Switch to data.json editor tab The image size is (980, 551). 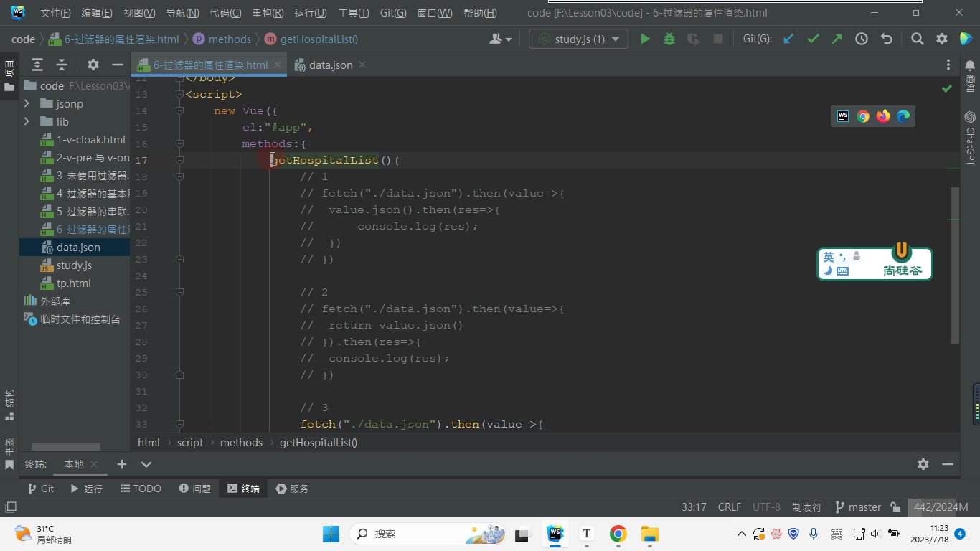point(331,65)
